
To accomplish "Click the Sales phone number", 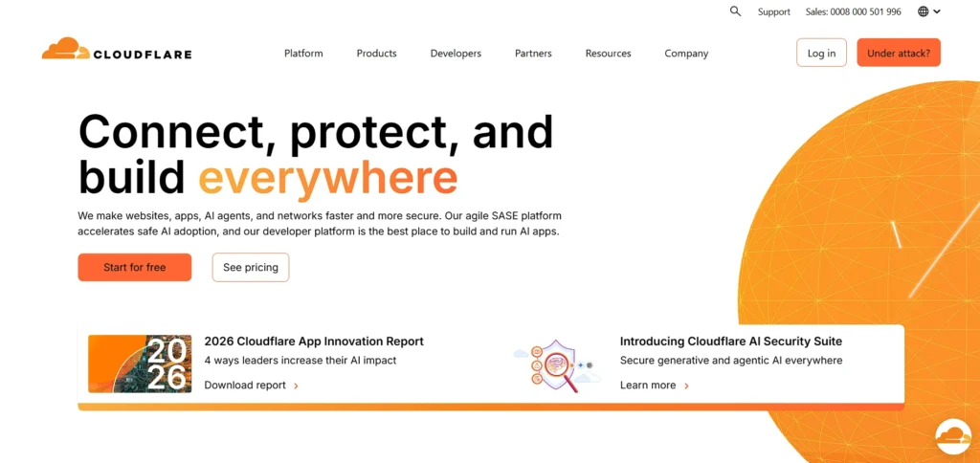I will (853, 11).
